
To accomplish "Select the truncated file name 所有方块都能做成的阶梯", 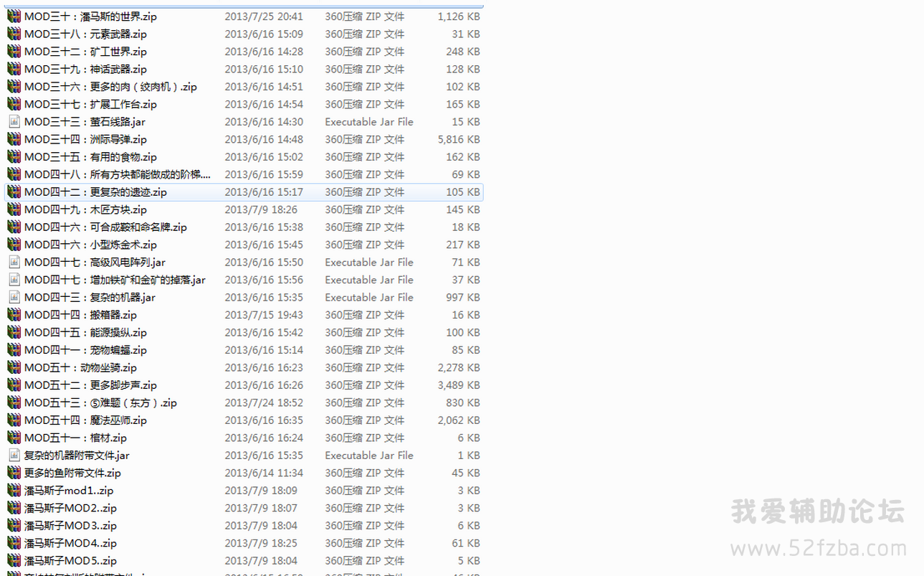I will tap(118, 174).
